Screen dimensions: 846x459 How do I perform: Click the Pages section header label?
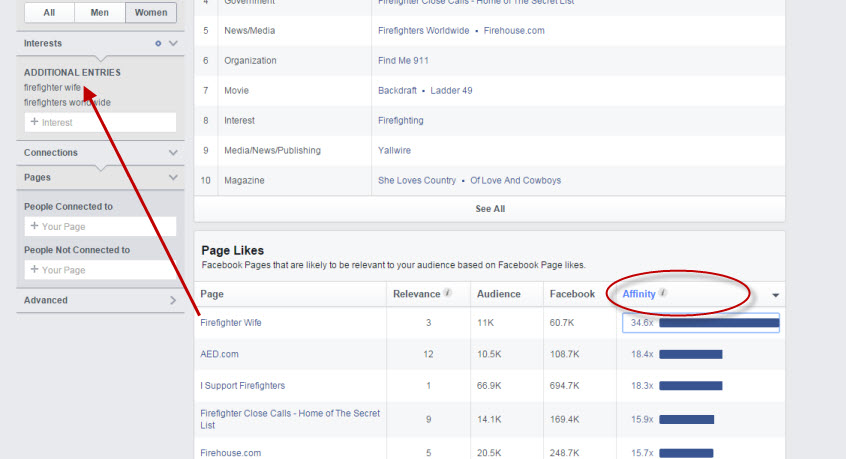[37, 177]
